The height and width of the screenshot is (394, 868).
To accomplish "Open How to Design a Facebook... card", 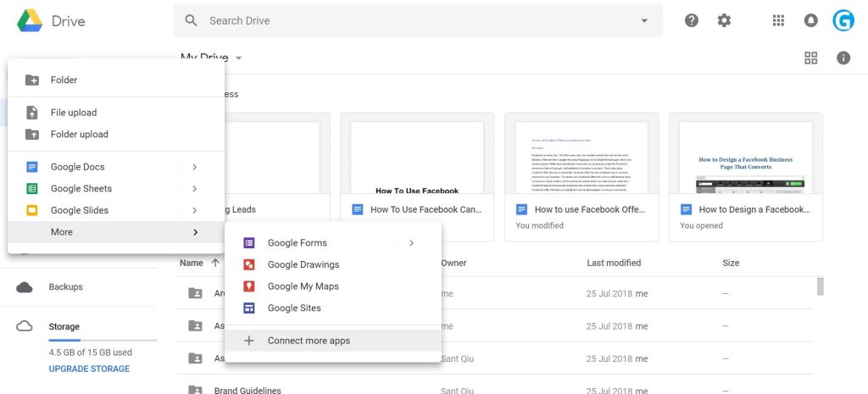I will [746, 177].
